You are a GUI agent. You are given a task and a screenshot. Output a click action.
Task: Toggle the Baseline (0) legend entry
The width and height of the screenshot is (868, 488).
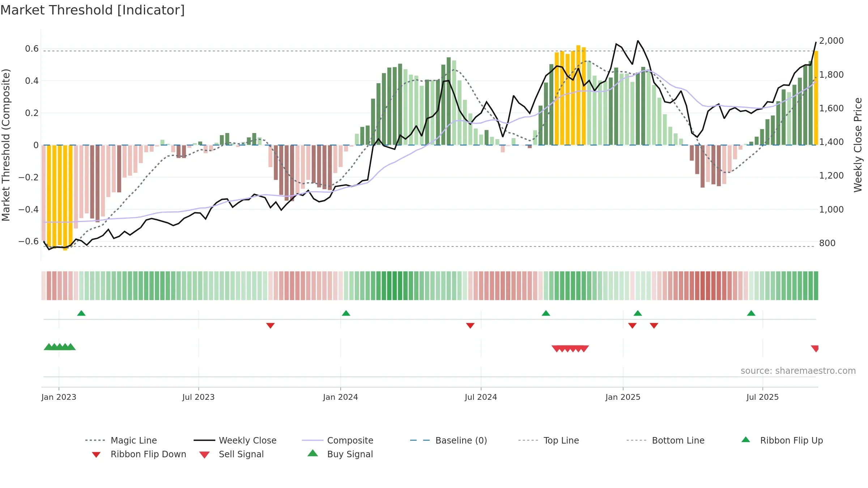448,440
